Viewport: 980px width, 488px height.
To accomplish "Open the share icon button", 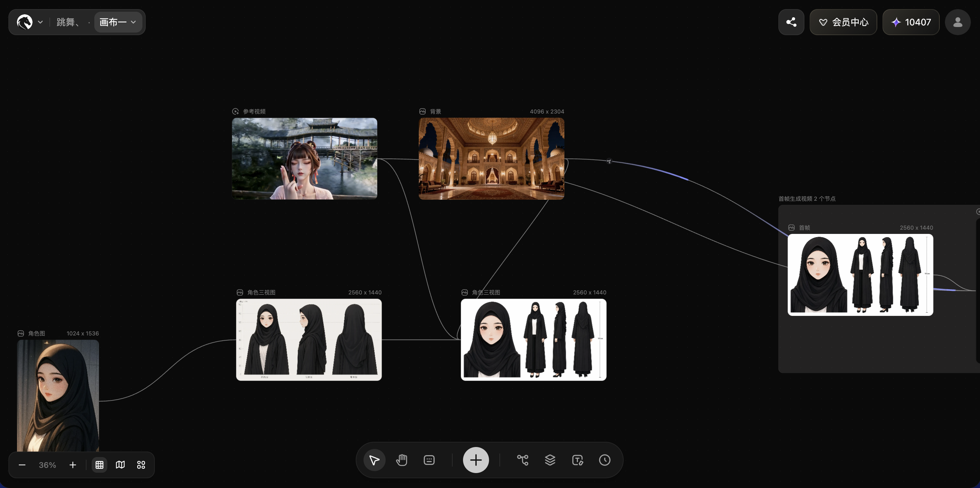I will (x=791, y=22).
